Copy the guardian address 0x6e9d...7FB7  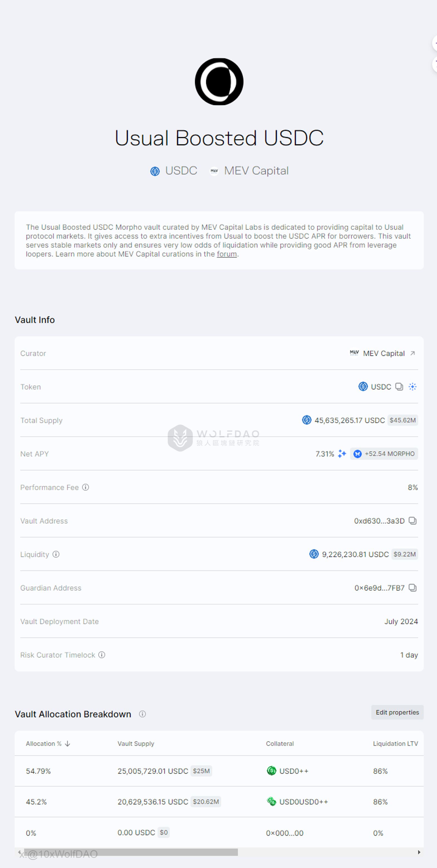[413, 588]
